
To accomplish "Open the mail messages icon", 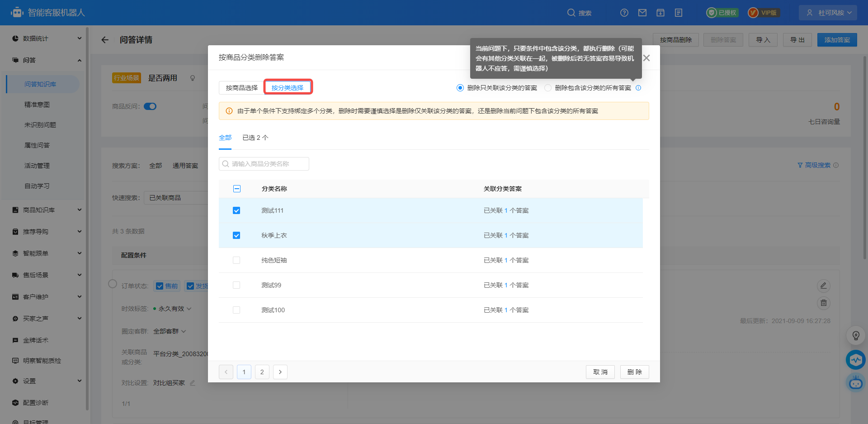I will click(642, 13).
